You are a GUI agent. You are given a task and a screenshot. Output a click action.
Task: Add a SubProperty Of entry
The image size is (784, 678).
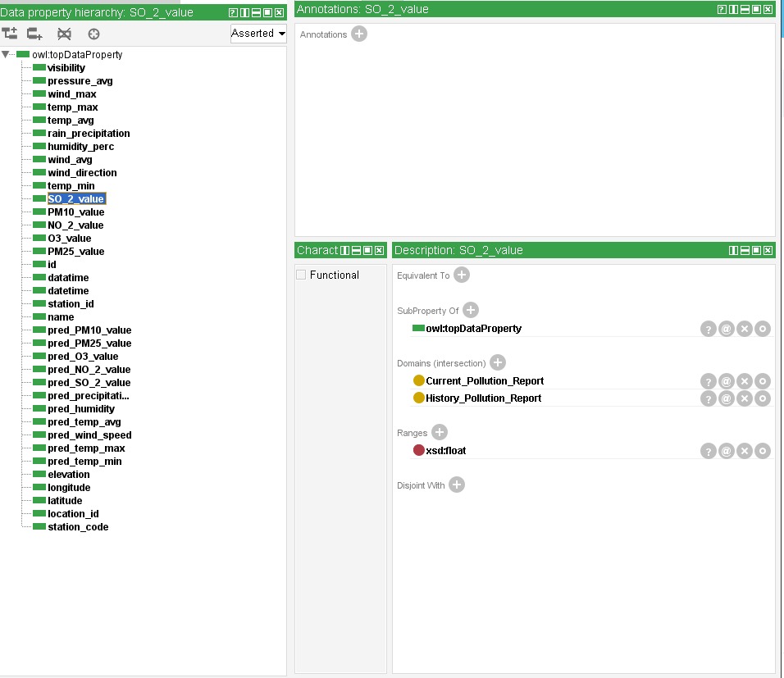(x=471, y=310)
